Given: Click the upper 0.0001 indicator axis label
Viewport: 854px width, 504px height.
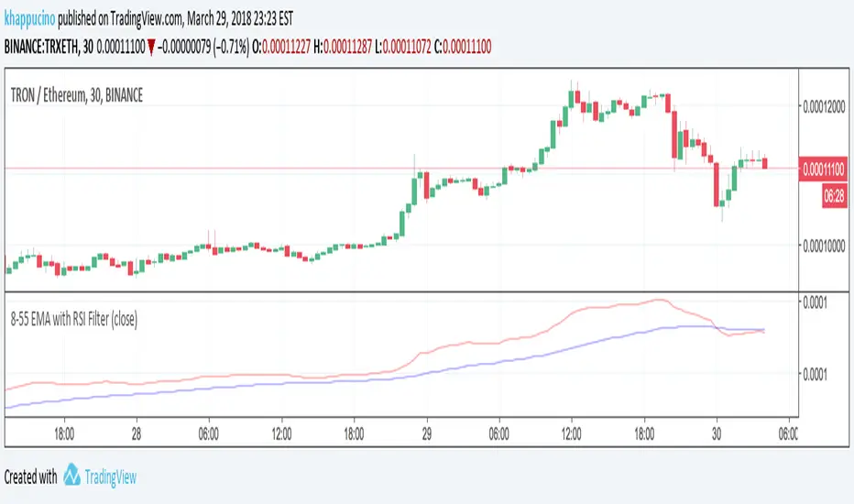Looking at the screenshot, I should coord(816,302).
